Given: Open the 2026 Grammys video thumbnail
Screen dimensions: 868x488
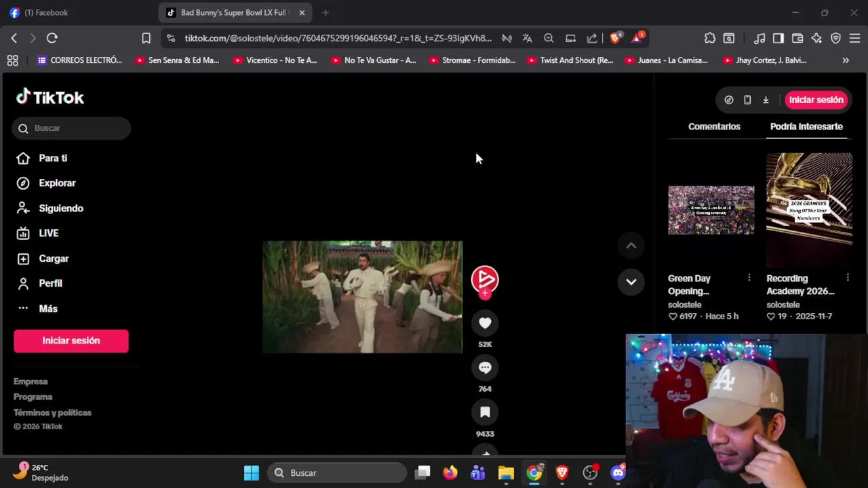Looking at the screenshot, I should (x=809, y=210).
